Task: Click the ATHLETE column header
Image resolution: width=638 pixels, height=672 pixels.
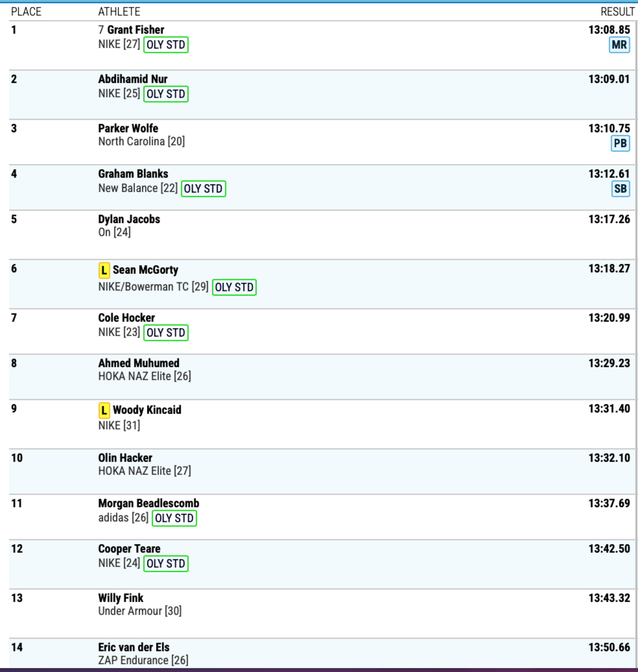Action: coord(119,12)
